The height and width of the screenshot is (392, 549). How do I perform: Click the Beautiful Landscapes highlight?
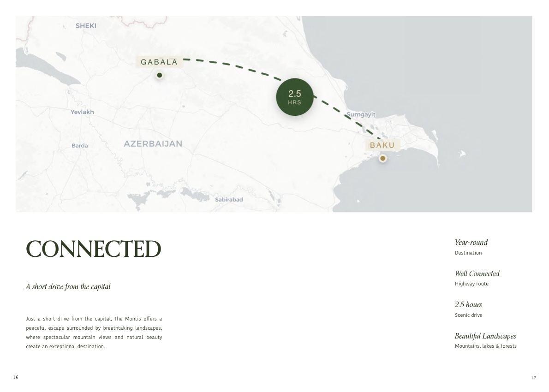[x=486, y=340]
